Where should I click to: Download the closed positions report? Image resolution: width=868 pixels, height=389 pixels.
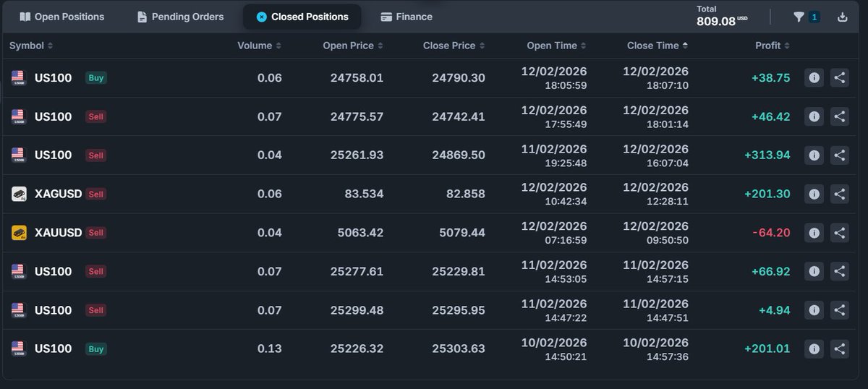click(842, 17)
